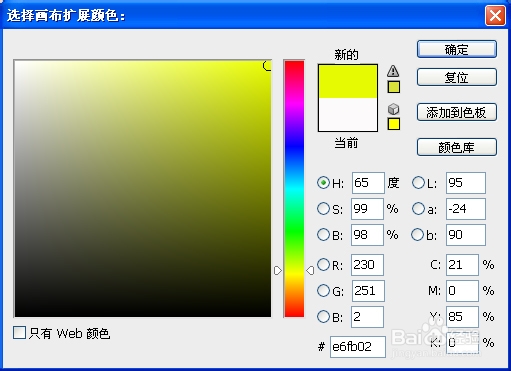
Task: Click the hue slider's right arrow handle
Action: [310, 270]
